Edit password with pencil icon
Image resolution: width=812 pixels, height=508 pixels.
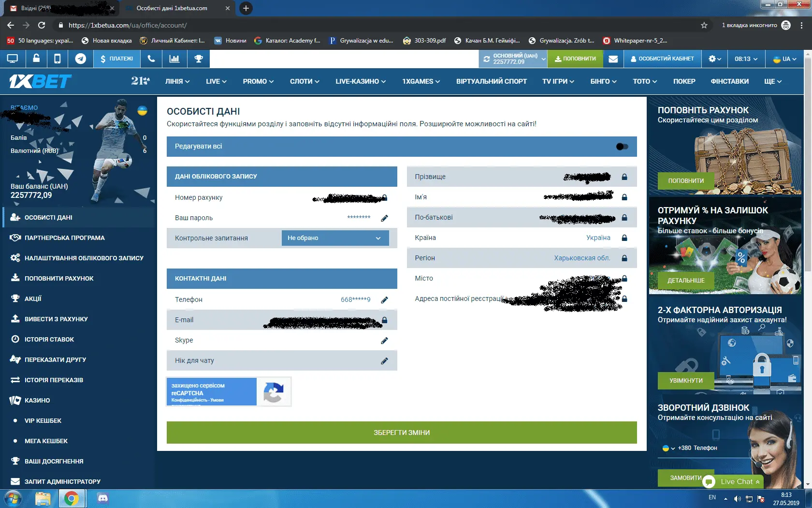coord(384,218)
